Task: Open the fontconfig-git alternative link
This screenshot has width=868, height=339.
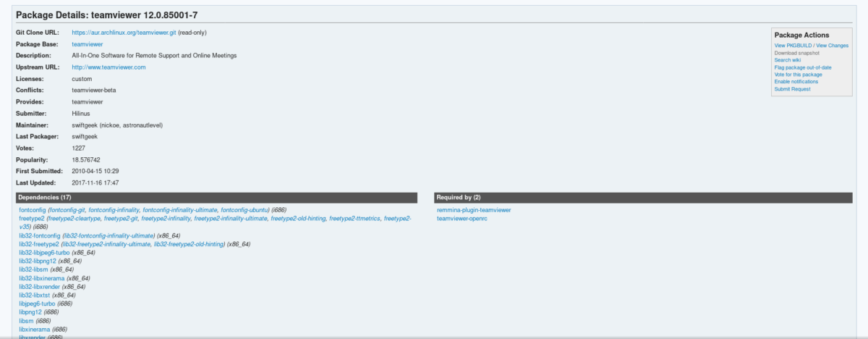Action: (67, 210)
